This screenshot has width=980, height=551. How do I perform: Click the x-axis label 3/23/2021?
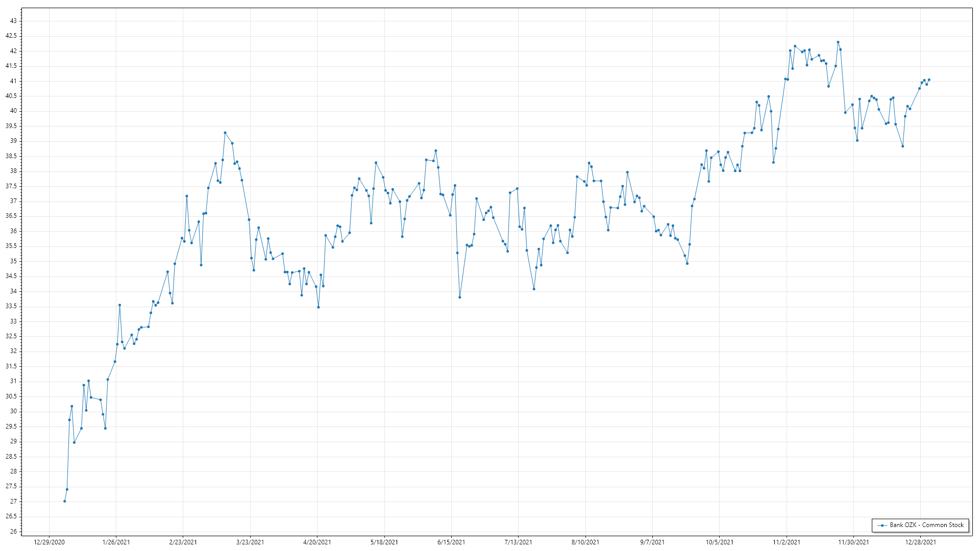tap(250, 542)
